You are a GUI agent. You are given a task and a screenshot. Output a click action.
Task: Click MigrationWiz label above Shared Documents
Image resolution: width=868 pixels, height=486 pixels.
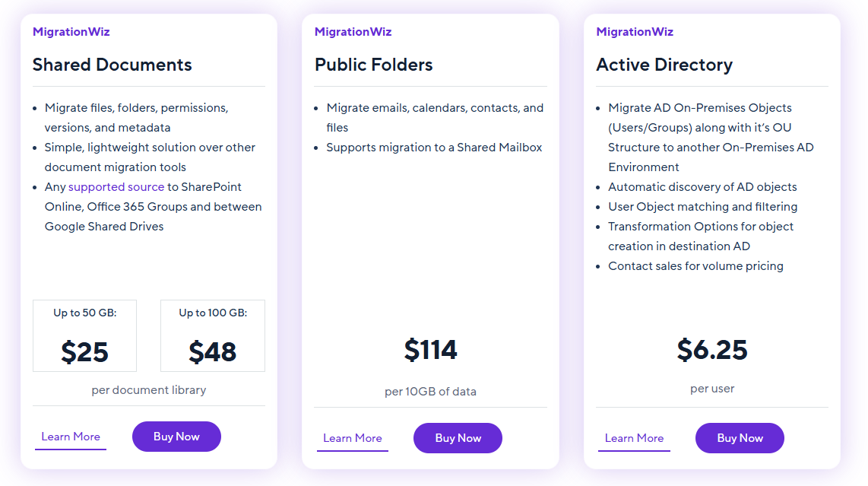click(71, 32)
